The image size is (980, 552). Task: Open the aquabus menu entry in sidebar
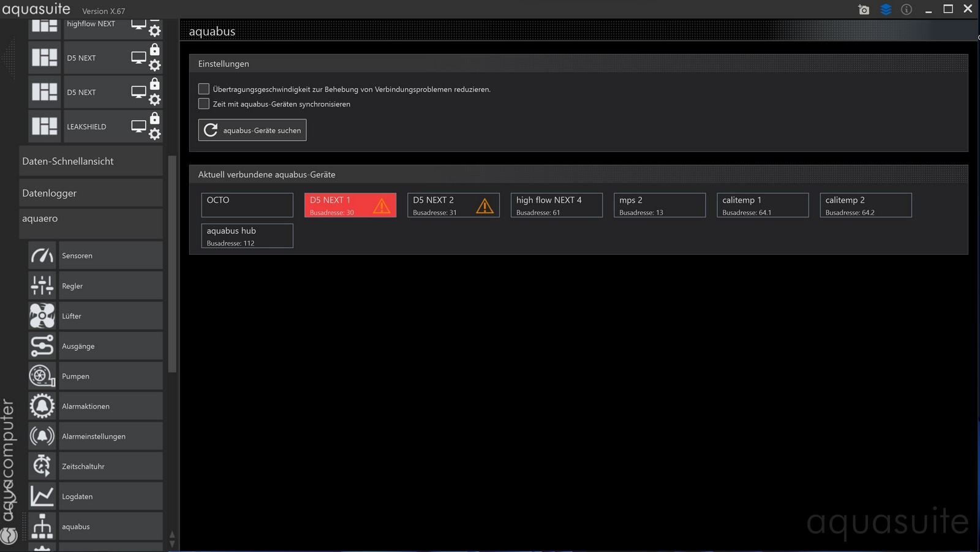(x=111, y=526)
